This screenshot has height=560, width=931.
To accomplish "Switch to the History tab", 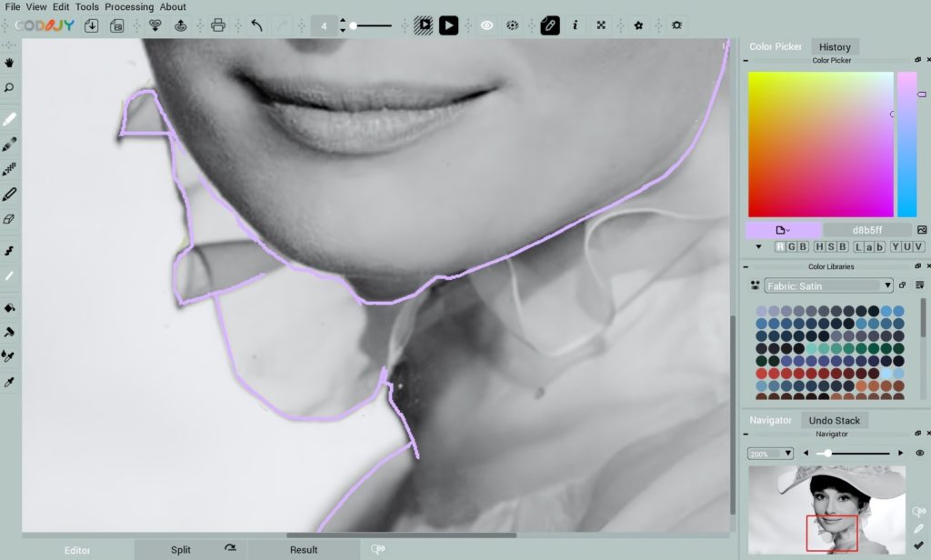I will tap(835, 46).
